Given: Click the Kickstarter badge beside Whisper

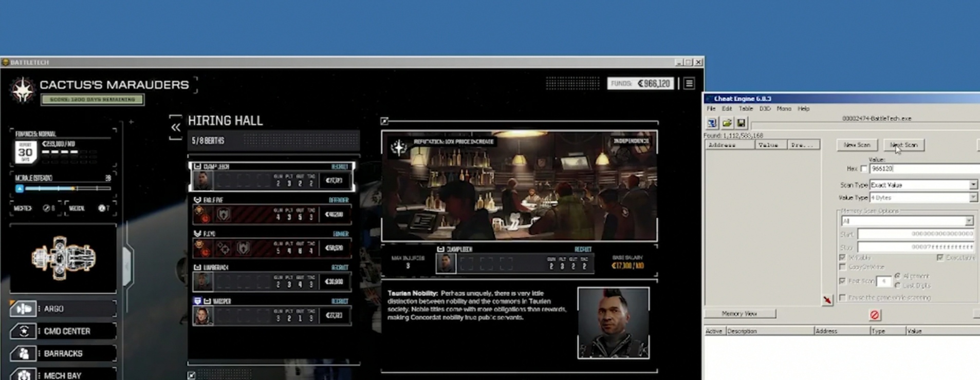Looking at the screenshot, I should [197, 301].
